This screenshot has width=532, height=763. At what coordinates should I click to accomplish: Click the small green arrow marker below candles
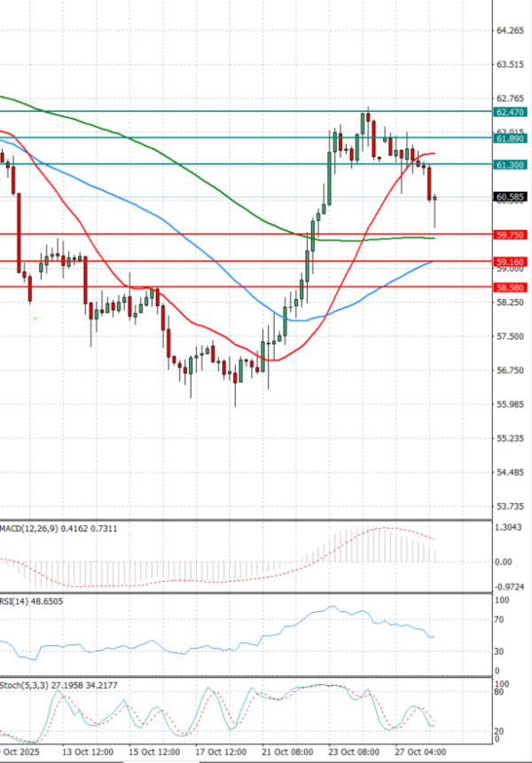pyautogui.click(x=35, y=317)
